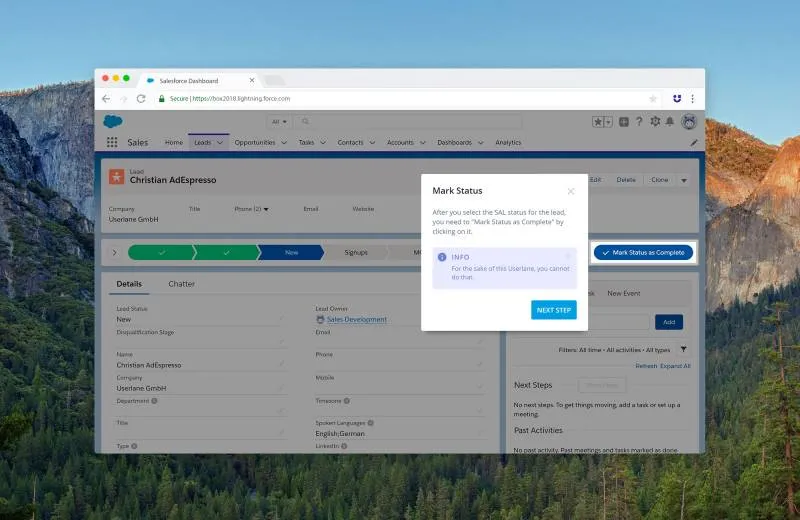Select the New stage in path

[291, 253]
